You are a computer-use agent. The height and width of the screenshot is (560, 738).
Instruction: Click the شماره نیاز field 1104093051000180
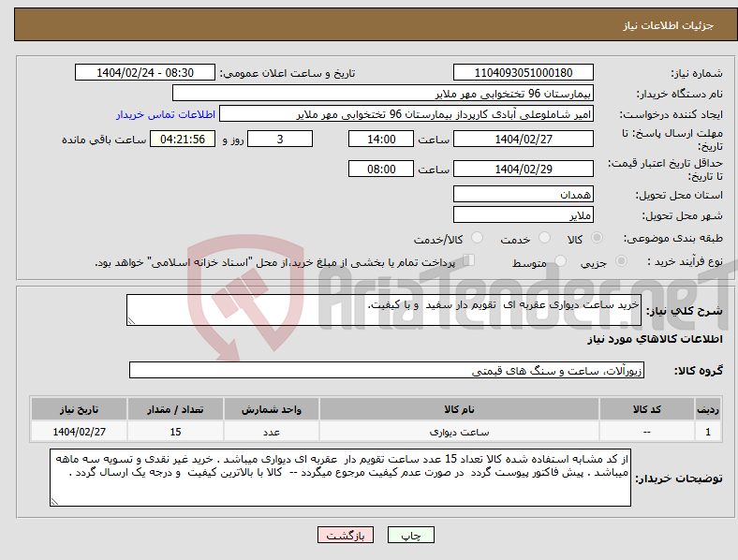(x=523, y=72)
